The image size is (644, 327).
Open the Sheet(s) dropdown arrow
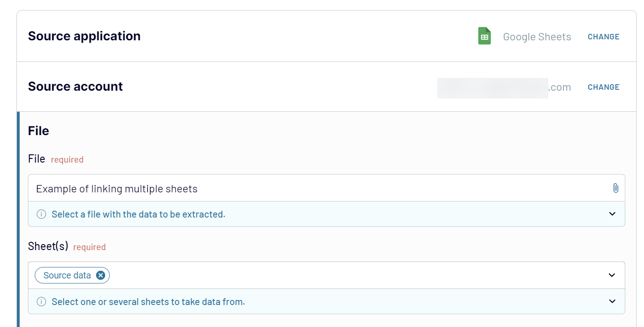pyautogui.click(x=612, y=275)
